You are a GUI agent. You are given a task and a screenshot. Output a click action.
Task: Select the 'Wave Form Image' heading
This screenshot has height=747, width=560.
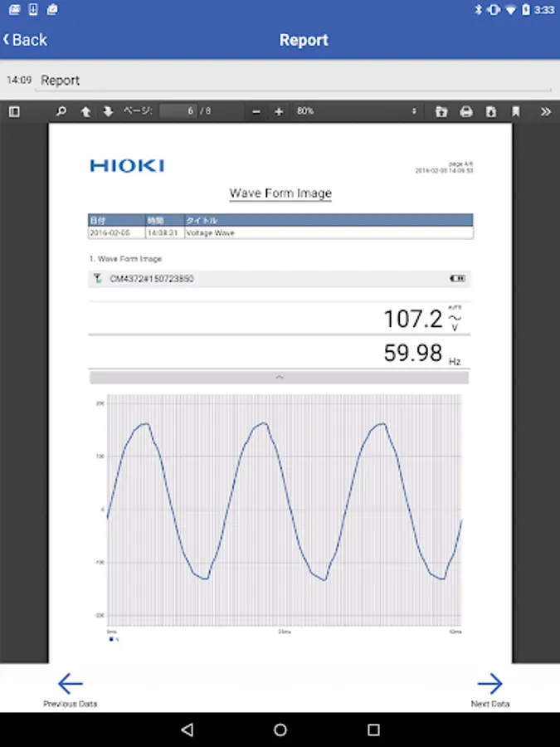point(280,193)
